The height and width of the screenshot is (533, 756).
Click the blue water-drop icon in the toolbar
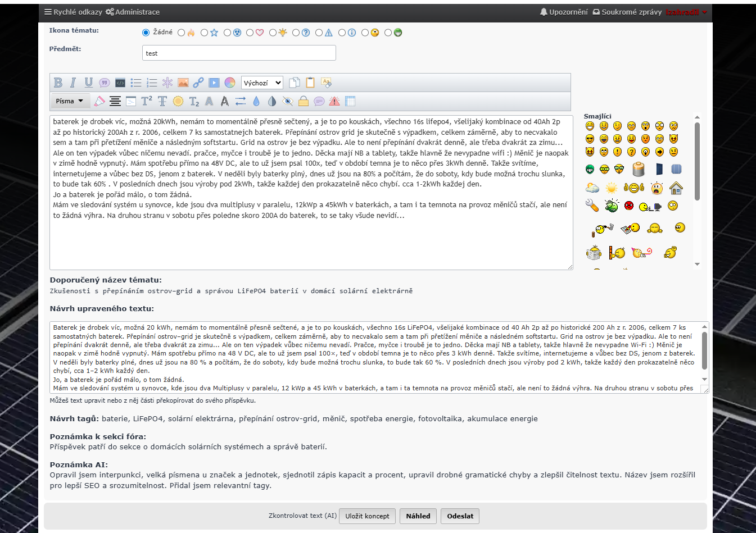[256, 101]
